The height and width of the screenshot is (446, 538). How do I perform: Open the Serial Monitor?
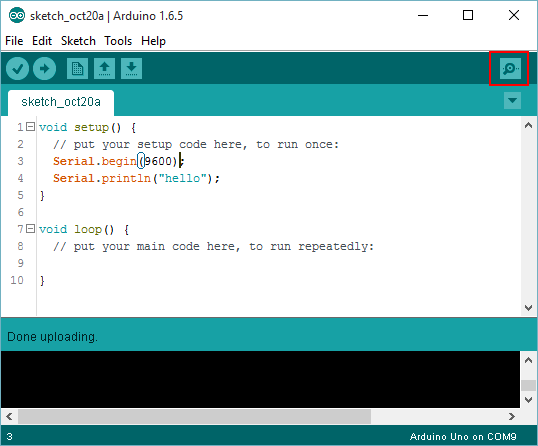(510, 69)
